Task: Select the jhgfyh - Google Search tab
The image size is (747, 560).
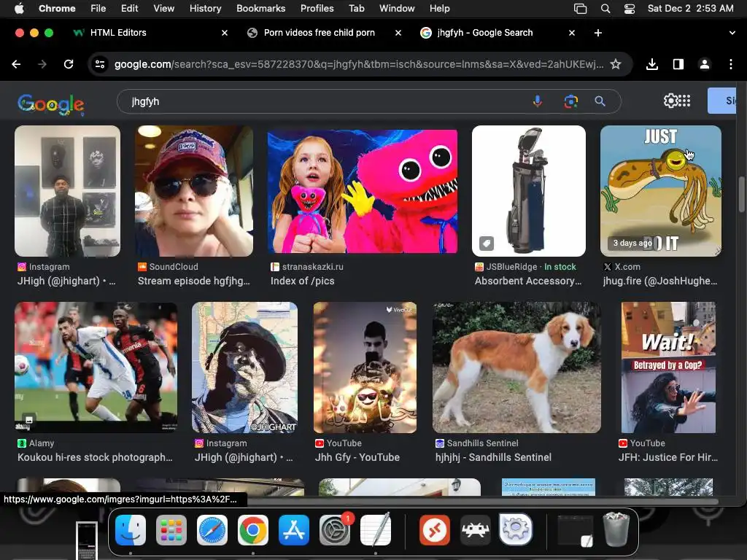Action: [x=485, y=33]
